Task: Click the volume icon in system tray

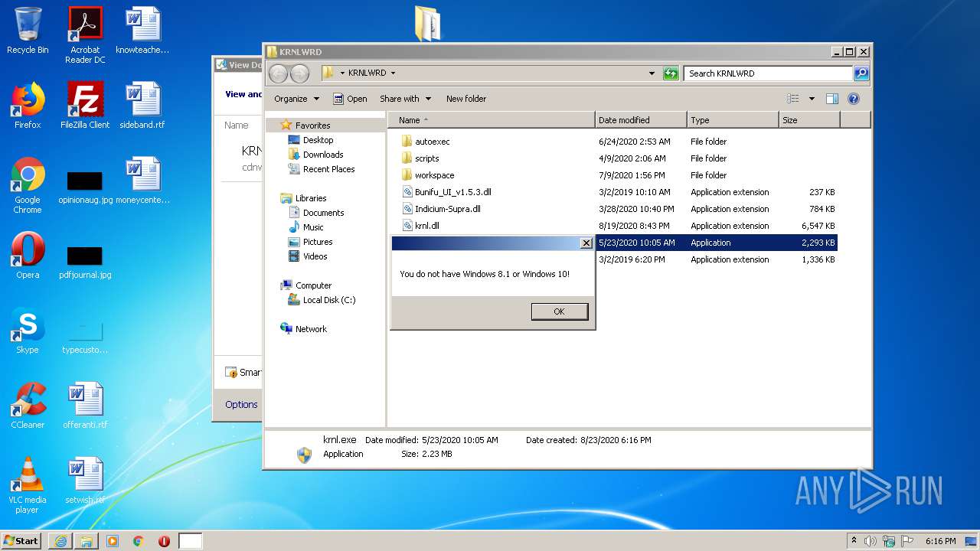Action: [871, 541]
